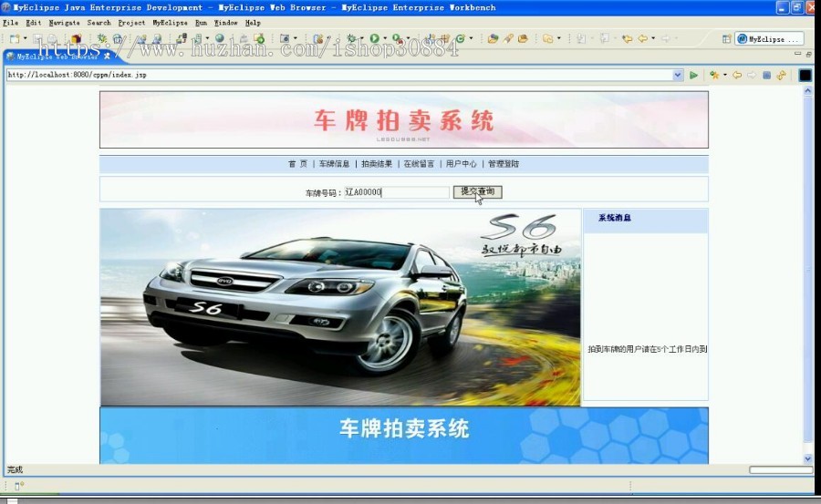821x504 pixels.
Task: Click the scrolling 拍到车牌的用户 message text
Action: (648, 349)
